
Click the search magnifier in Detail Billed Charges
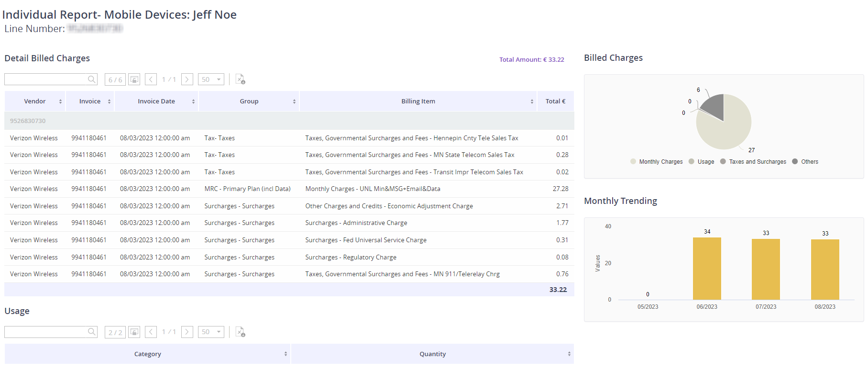[91, 79]
